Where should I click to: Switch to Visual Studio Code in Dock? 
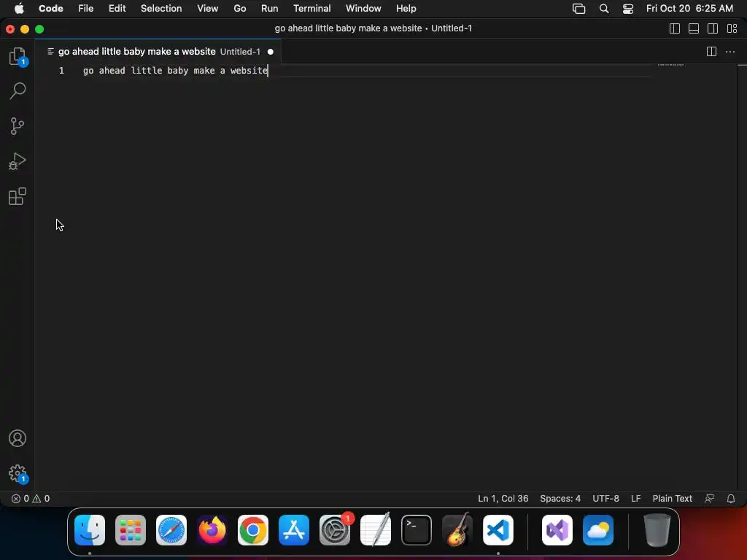click(x=498, y=530)
